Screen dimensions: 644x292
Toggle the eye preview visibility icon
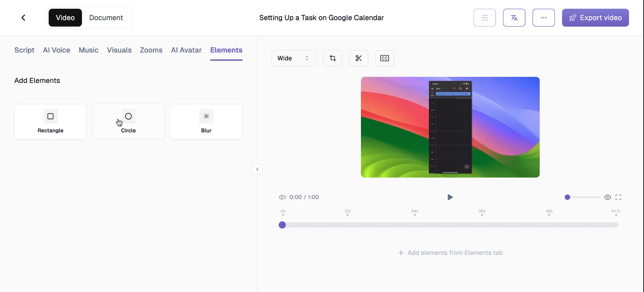coord(607,197)
